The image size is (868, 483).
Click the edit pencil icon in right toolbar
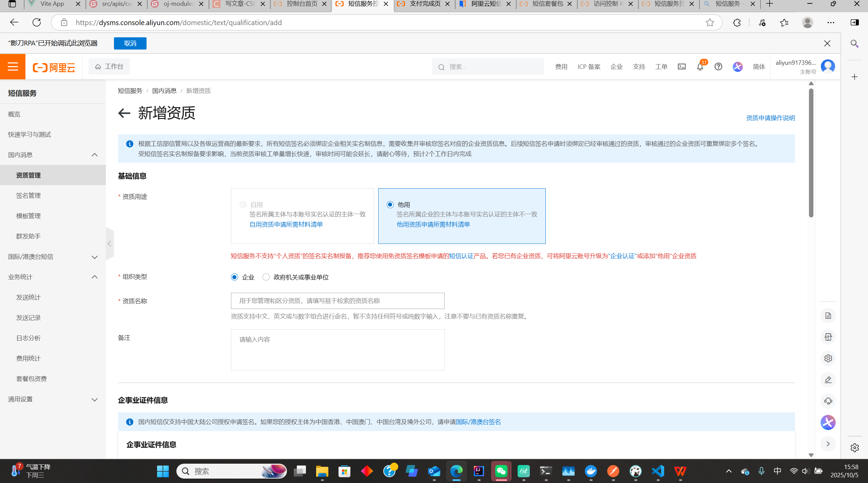point(828,380)
